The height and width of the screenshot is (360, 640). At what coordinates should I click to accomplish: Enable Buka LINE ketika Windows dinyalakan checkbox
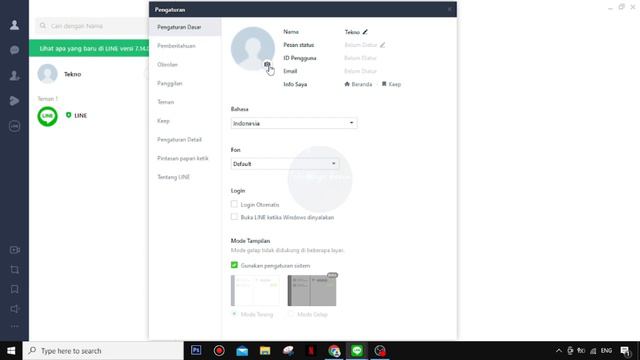coord(234,217)
